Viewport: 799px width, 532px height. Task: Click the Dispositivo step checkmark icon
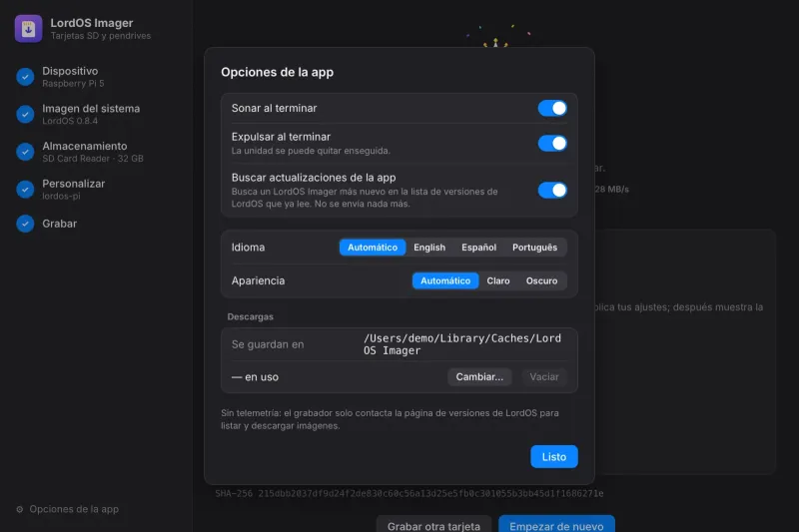click(25, 77)
